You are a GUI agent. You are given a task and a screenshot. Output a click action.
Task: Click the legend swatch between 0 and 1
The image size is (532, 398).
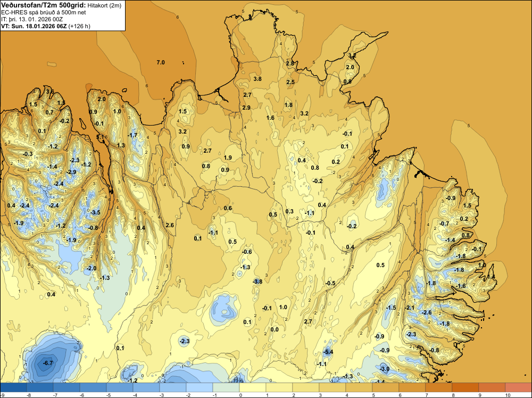[252, 387]
